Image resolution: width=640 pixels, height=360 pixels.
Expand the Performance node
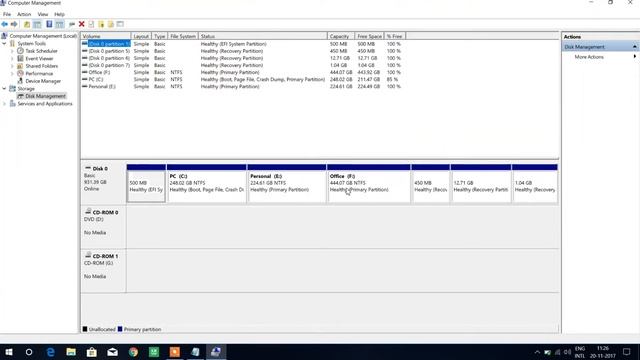click(12, 73)
